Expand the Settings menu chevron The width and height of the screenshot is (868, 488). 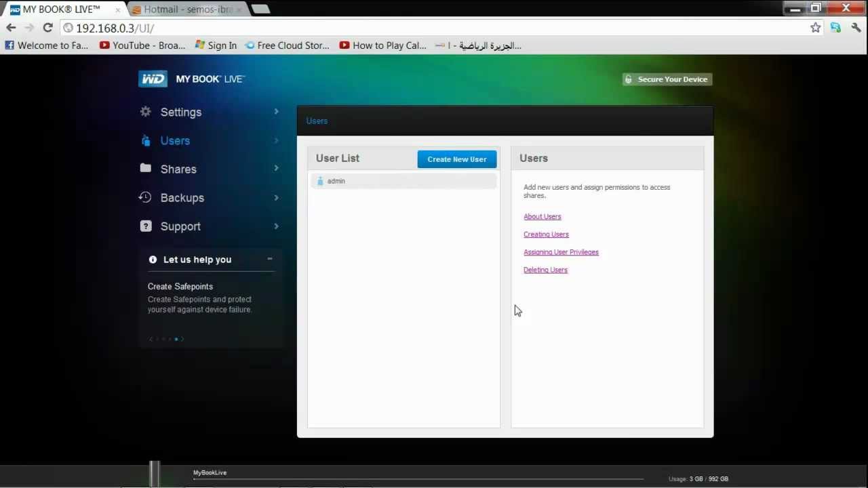[276, 111]
